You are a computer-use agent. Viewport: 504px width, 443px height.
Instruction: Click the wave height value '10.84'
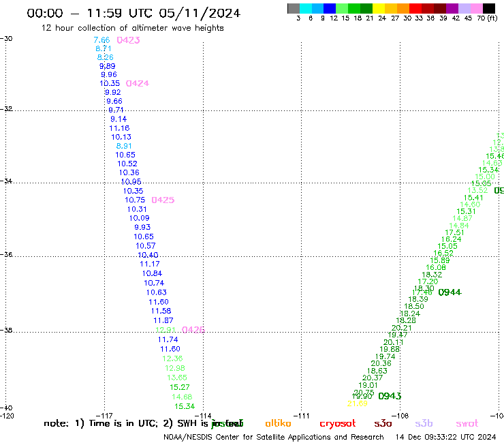point(153,274)
